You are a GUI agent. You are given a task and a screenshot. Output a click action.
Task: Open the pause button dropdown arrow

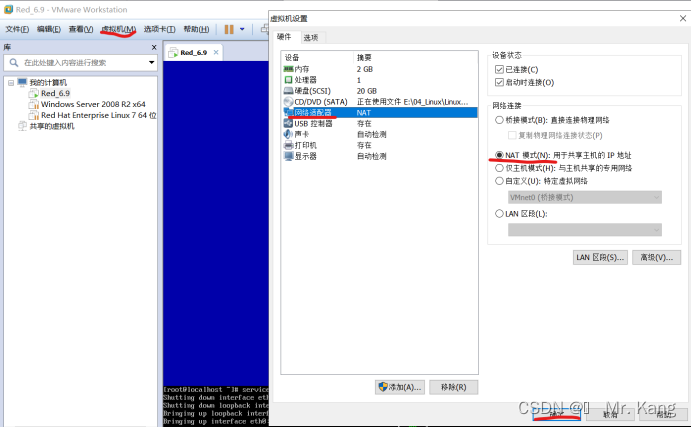[x=242, y=29]
